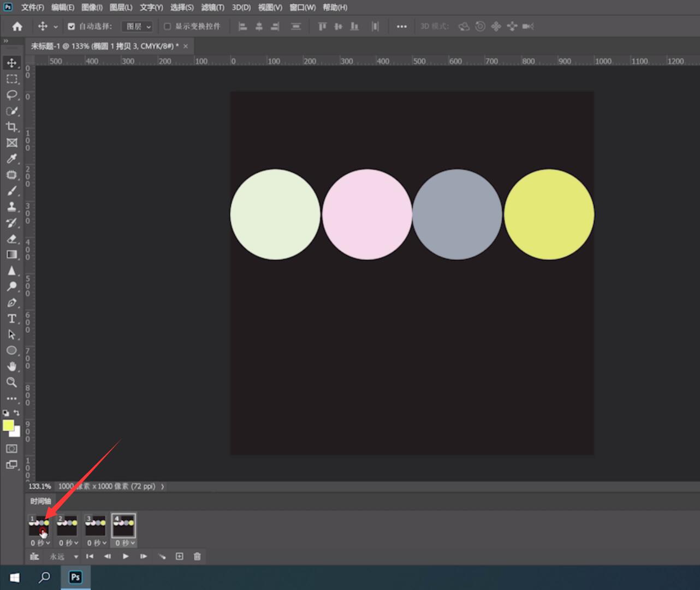
Task: Duplicate selected frame button
Action: click(180, 556)
